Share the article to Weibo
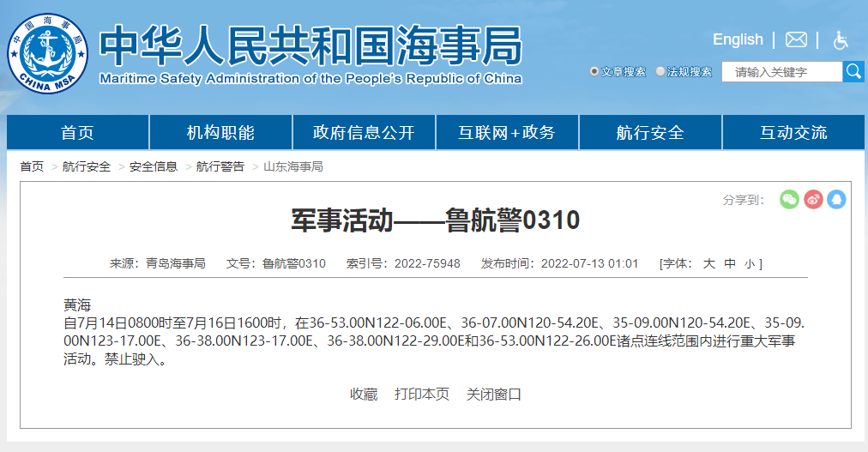Screen dimensions: 868x452 click(x=813, y=199)
